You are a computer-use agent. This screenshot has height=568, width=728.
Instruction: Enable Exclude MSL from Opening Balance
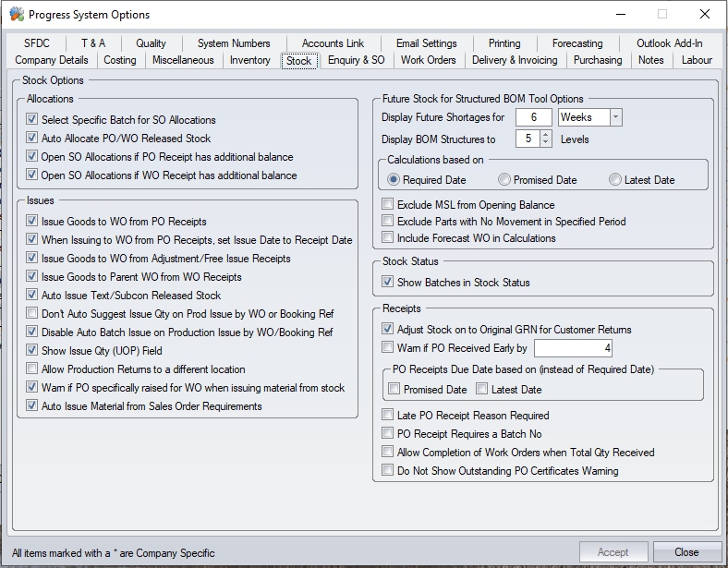[x=388, y=205]
